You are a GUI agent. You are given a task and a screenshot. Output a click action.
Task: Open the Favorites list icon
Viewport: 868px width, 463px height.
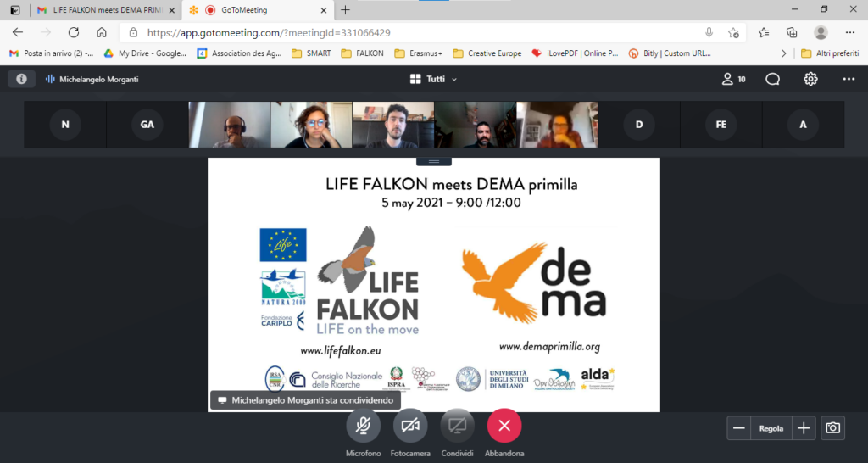coord(764,33)
